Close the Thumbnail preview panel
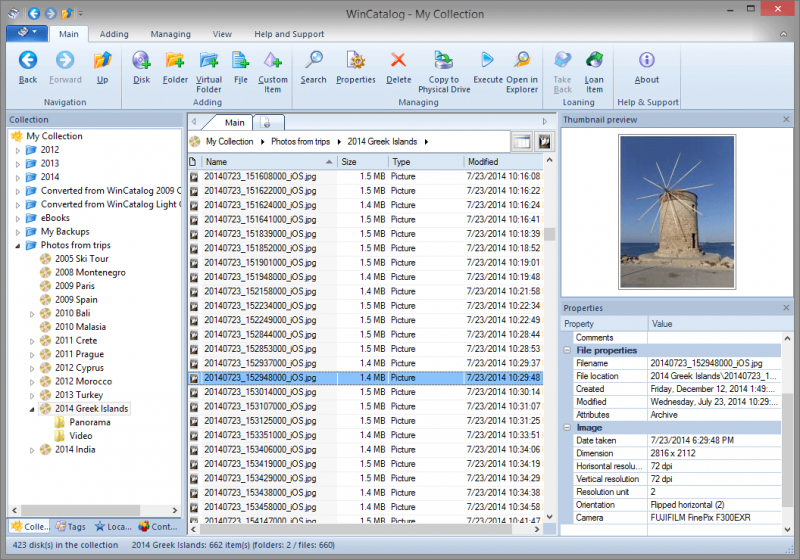This screenshot has height=560, width=800. point(786,119)
